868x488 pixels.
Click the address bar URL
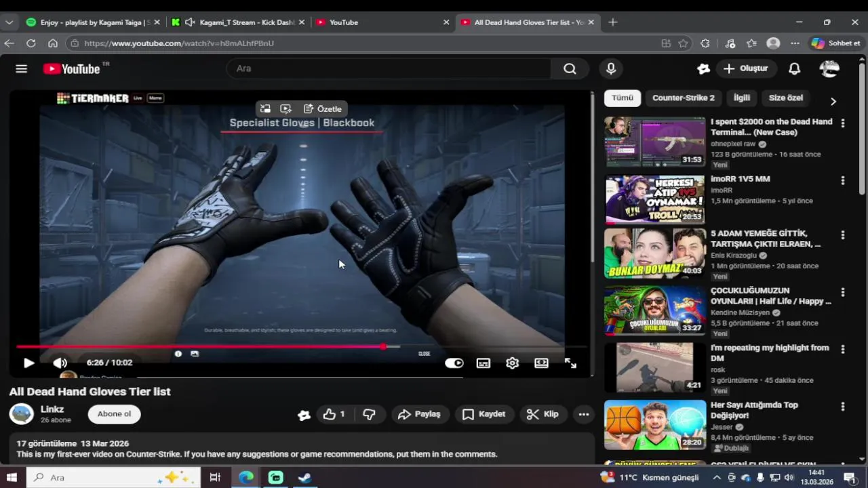pyautogui.click(x=179, y=43)
